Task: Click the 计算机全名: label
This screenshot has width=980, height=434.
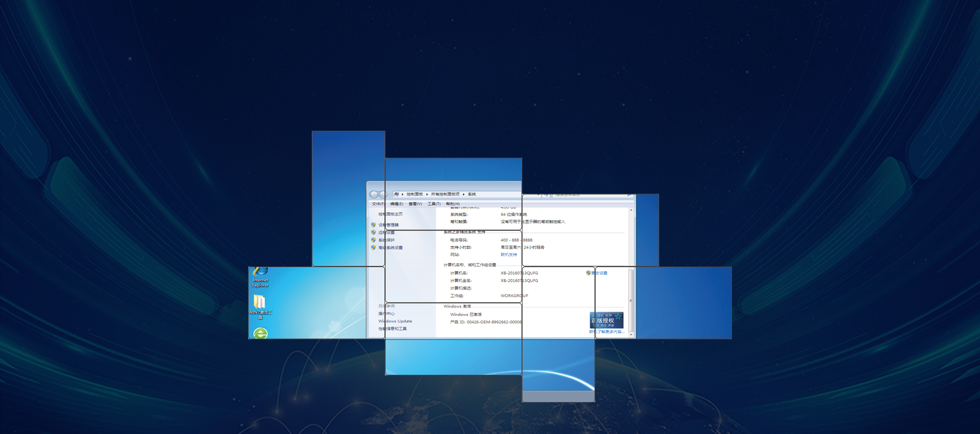Action: point(461,280)
